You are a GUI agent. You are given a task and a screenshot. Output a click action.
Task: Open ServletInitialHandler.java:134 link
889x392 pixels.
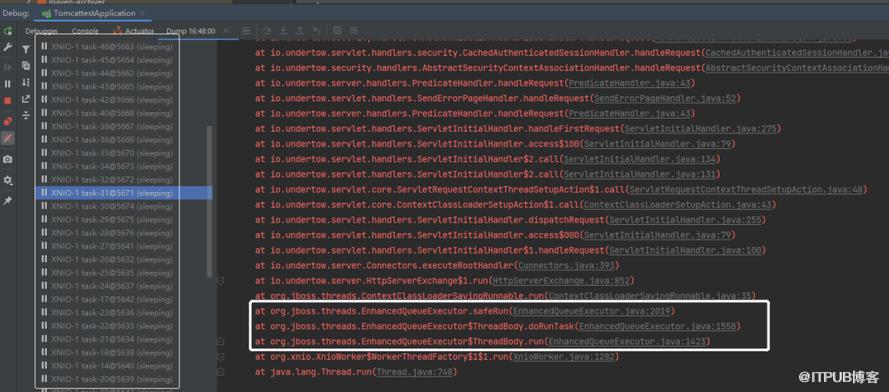tap(641, 159)
